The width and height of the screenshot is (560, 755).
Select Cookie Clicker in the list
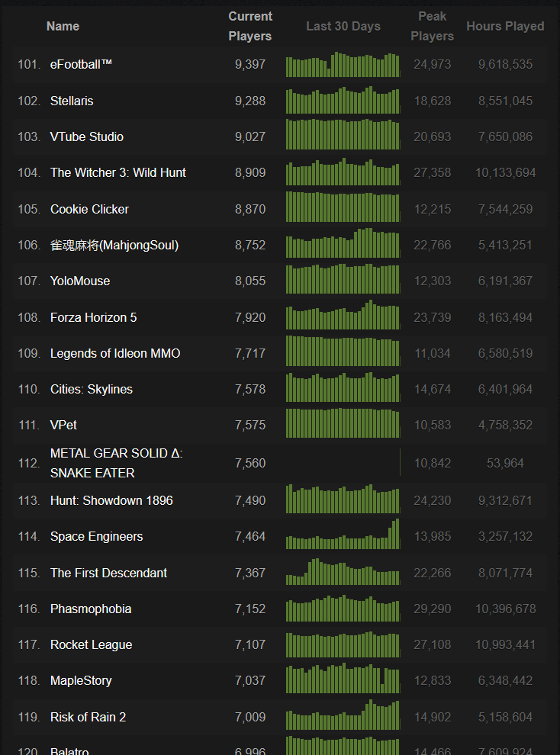click(x=89, y=209)
